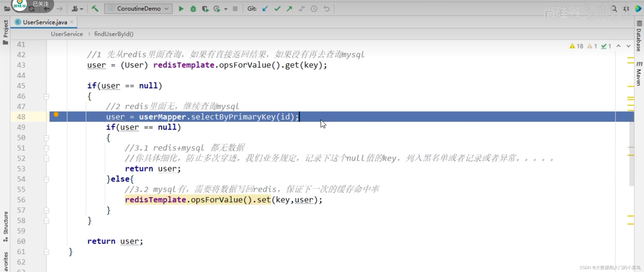Toggle fold end marker at line 52
The width and height of the screenshot is (644, 272).
46,158
